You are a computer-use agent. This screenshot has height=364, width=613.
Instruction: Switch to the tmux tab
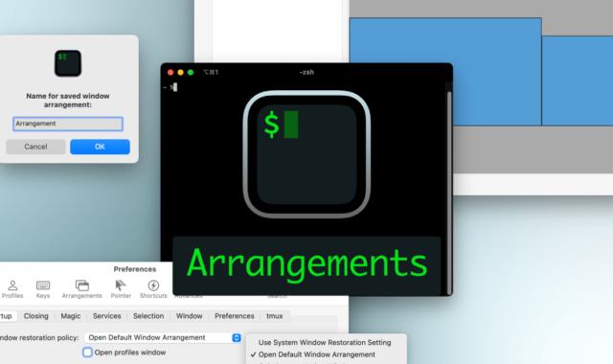(x=275, y=316)
